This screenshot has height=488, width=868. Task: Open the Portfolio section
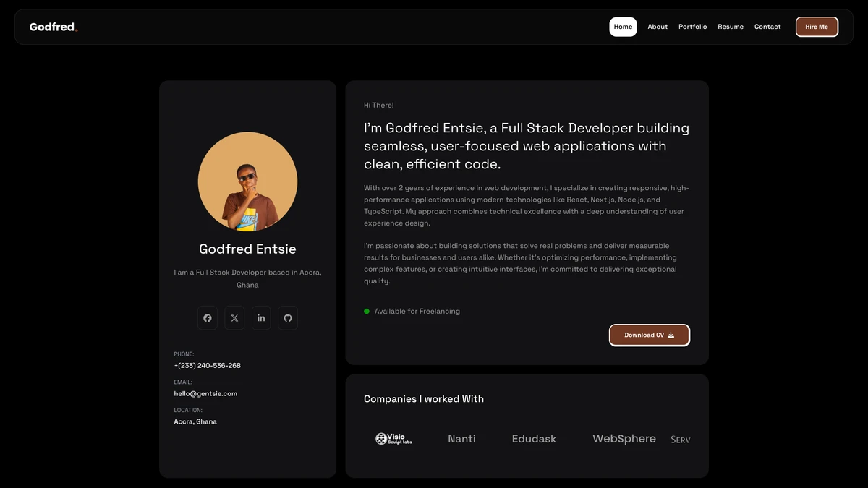692,27
